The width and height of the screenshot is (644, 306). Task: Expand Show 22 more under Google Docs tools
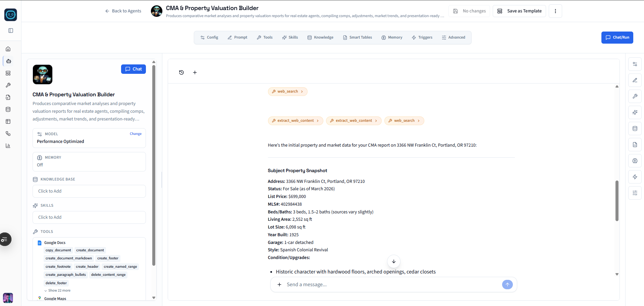59,290
